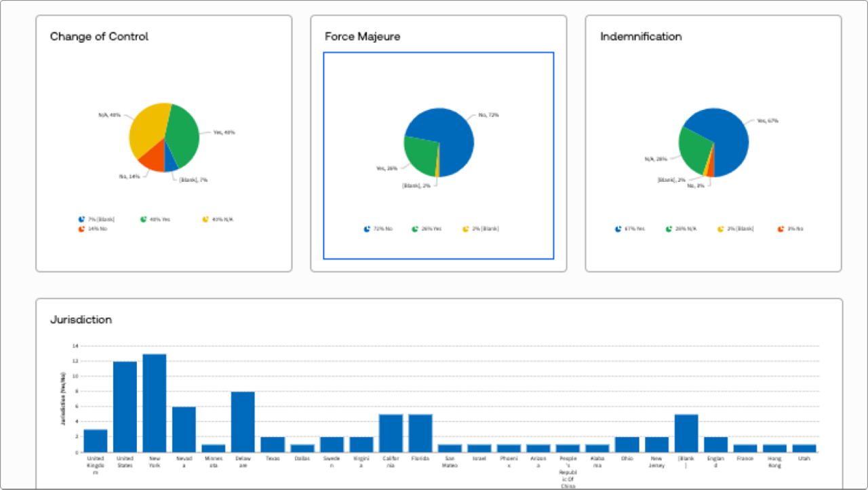Click the 7% [Blank] legend icon in Change of Control

pyautogui.click(x=81, y=219)
